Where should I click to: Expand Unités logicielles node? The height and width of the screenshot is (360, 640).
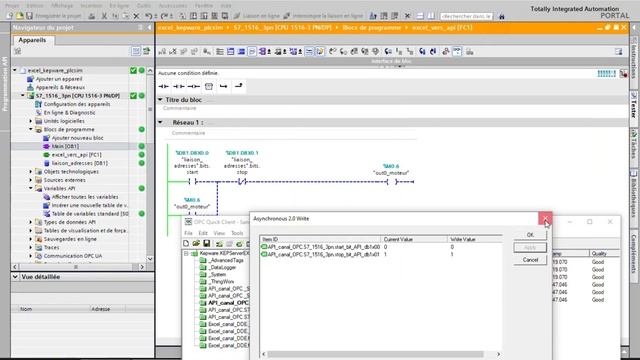[x=31, y=121]
